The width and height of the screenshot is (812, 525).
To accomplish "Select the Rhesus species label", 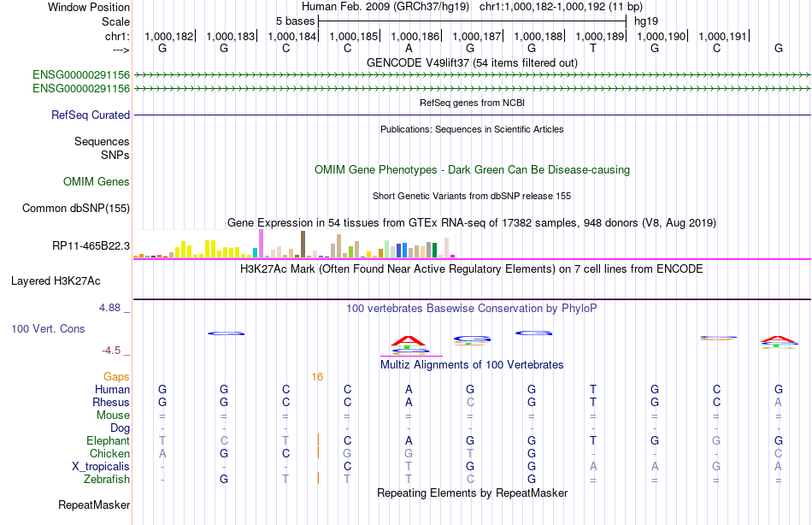I will point(111,402).
